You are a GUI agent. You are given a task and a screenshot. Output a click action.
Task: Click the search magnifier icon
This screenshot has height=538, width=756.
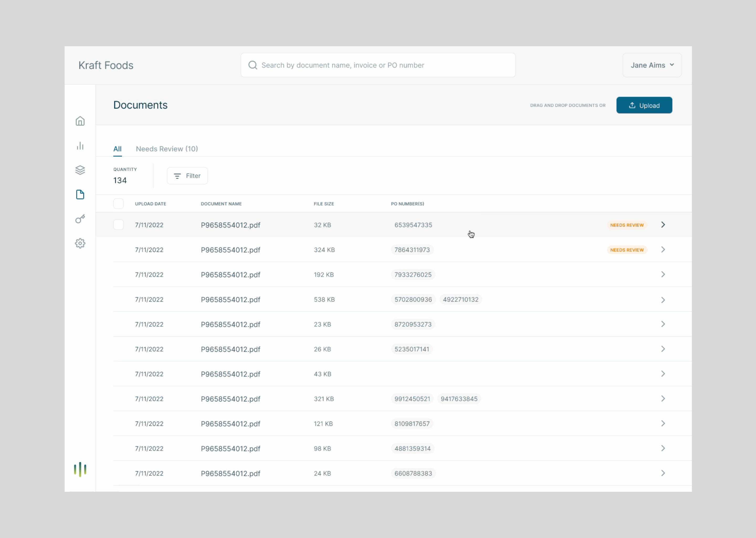click(253, 65)
